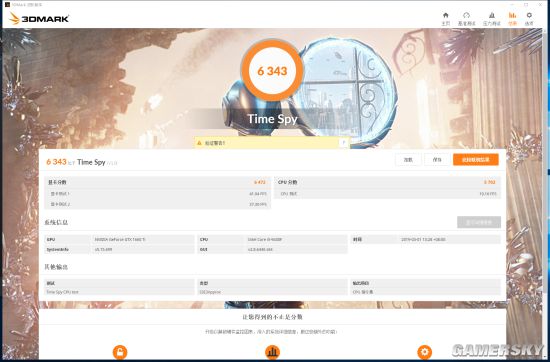Click the 3DMark app icon in title bar
This screenshot has height=362, width=550.
coord(7,5)
